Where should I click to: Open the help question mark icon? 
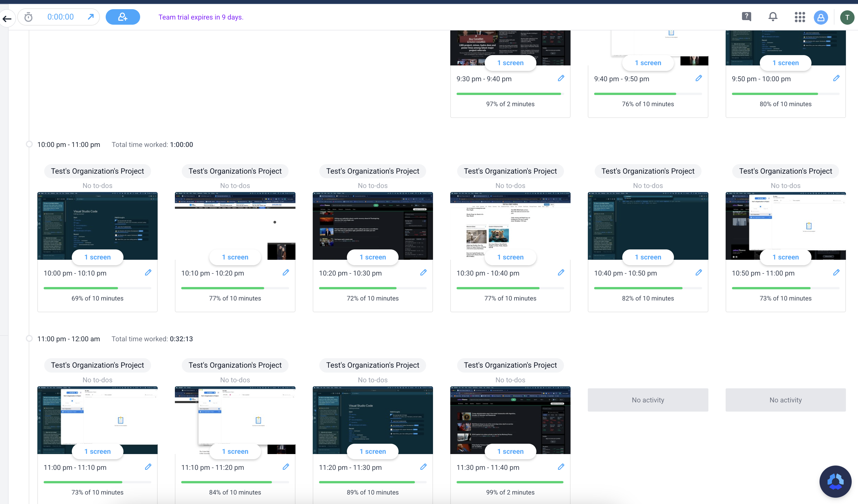(x=746, y=17)
